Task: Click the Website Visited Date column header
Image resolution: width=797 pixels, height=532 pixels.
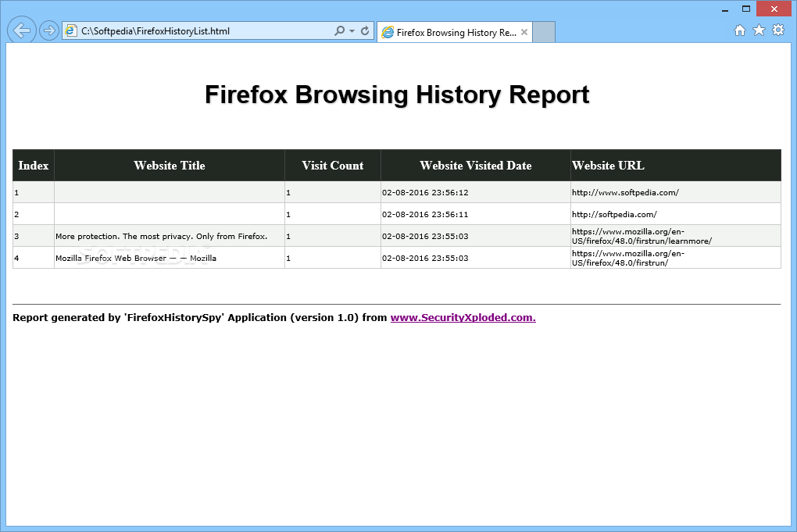Action: (475, 166)
